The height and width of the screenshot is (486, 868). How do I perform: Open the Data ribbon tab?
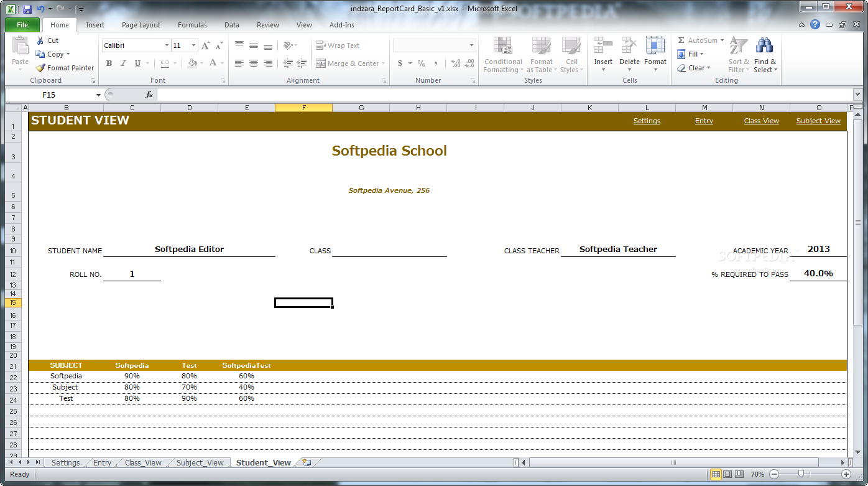coord(232,25)
